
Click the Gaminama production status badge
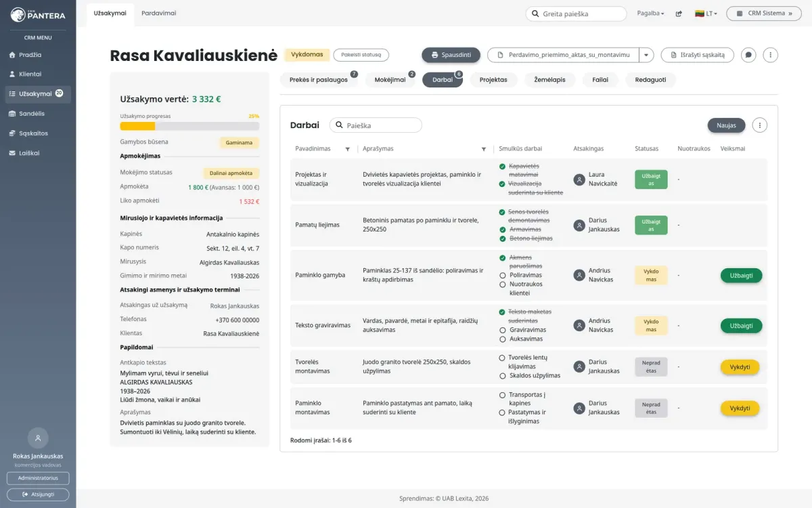coord(239,143)
